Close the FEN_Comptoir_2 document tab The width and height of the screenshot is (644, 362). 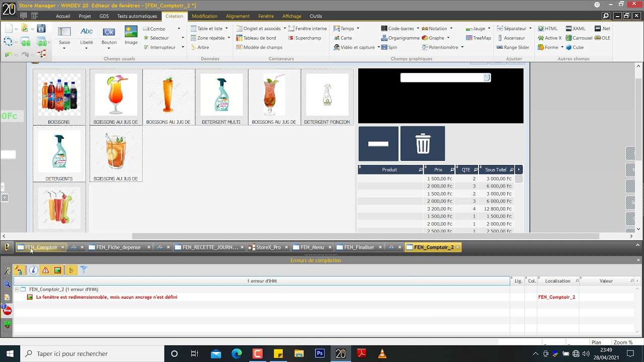click(x=457, y=247)
